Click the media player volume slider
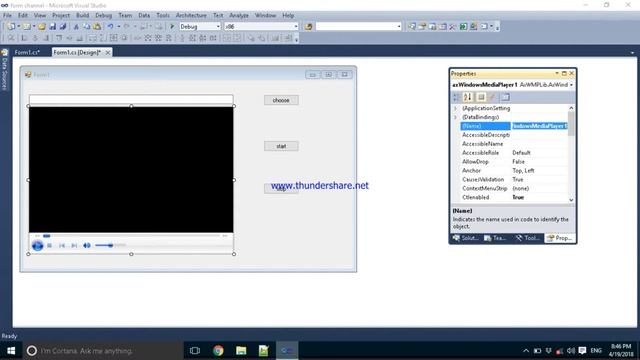This screenshot has width=640, height=360. click(x=110, y=245)
